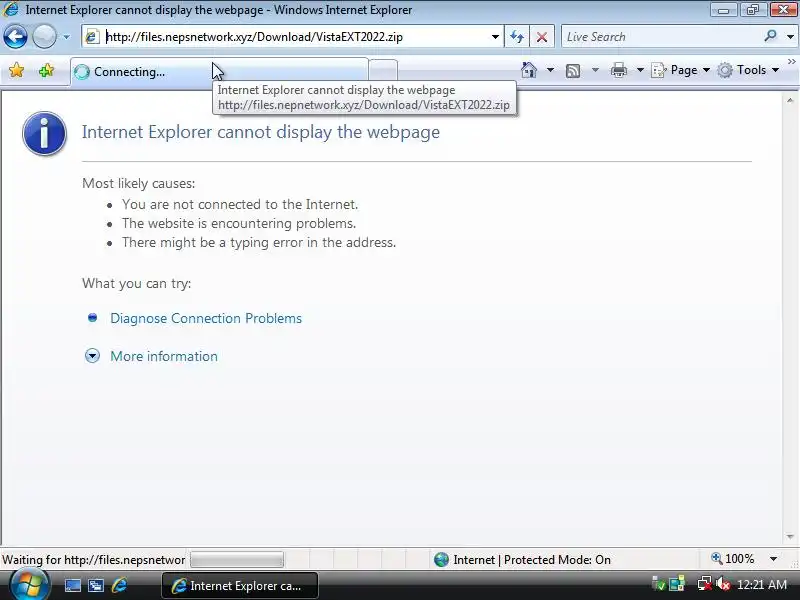Click the IE logo in title bar

(11, 9)
